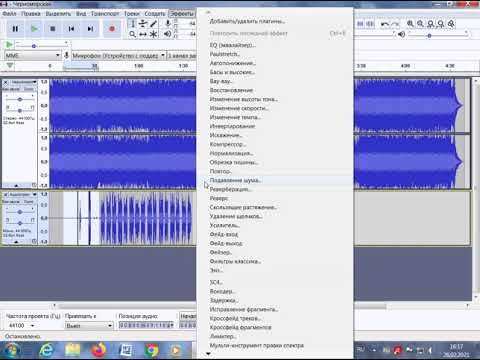Select the Envelope tool
Image resolution: width=480 pixels, height=360 pixels.
[x=143, y=24]
